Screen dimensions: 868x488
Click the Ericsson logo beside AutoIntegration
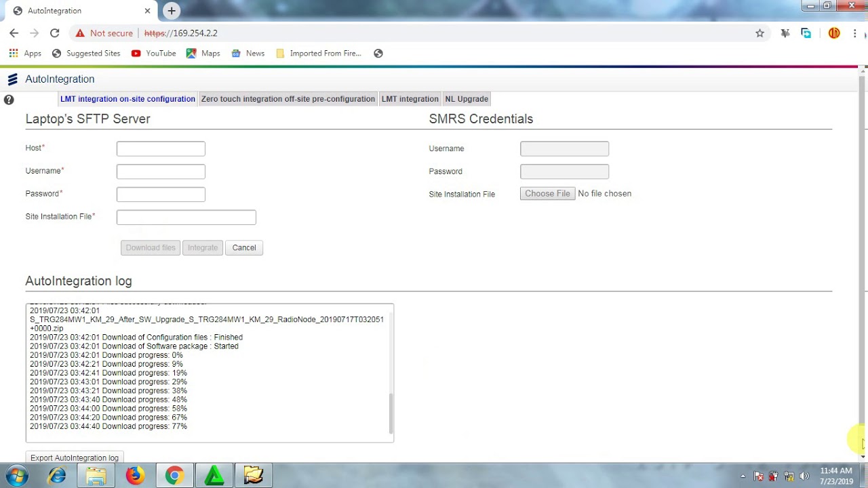pos(12,79)
